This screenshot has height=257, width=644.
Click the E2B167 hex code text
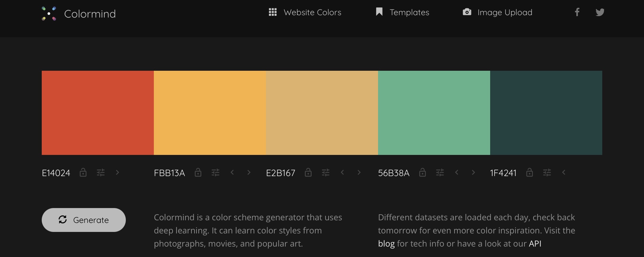(x=281, y=173)
